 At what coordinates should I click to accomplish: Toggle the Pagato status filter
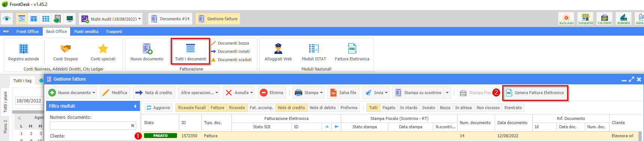(x=389, y=108)
